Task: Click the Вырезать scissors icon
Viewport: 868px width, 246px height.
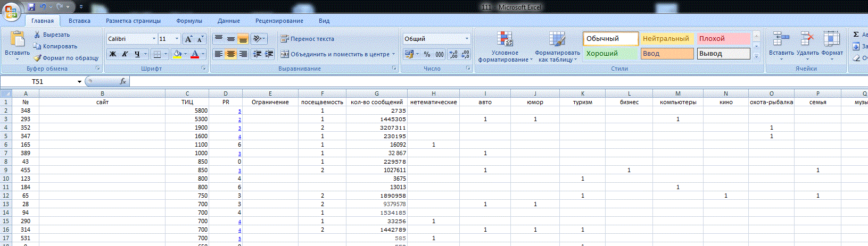Action: pyautogui.click(x=37, y=35)
